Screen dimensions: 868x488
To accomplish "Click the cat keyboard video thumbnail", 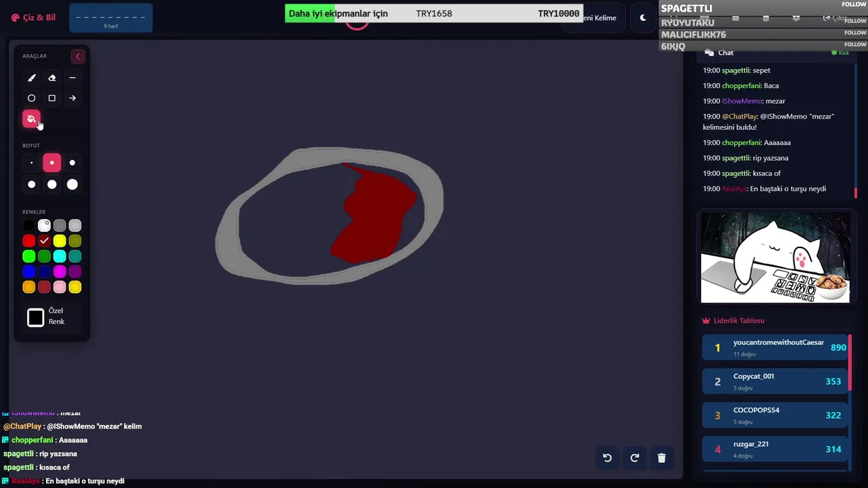I will point(775,258).
